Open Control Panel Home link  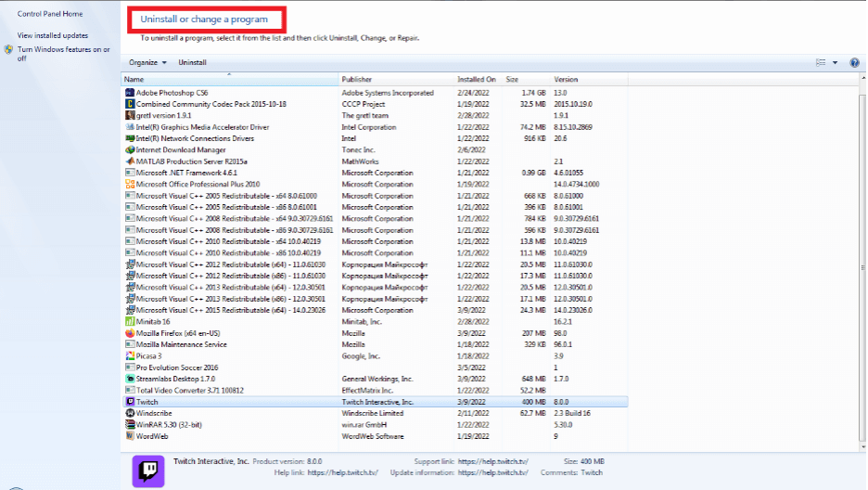(50, 14)
